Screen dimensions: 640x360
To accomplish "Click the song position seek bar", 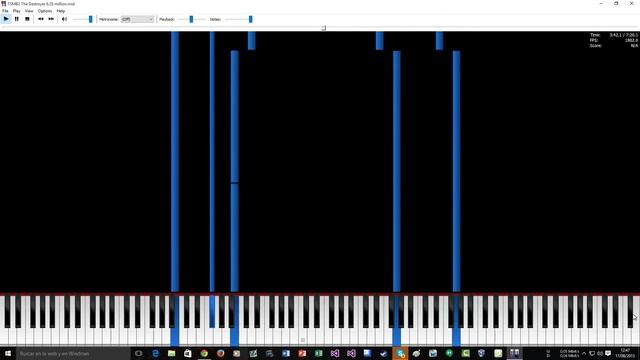I will coord(320,28).
